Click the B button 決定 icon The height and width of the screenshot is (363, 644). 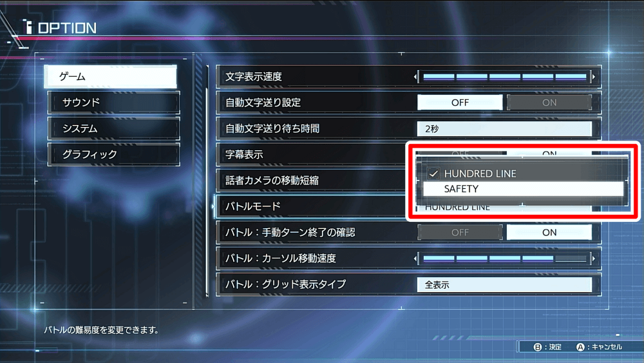point(537,347)
